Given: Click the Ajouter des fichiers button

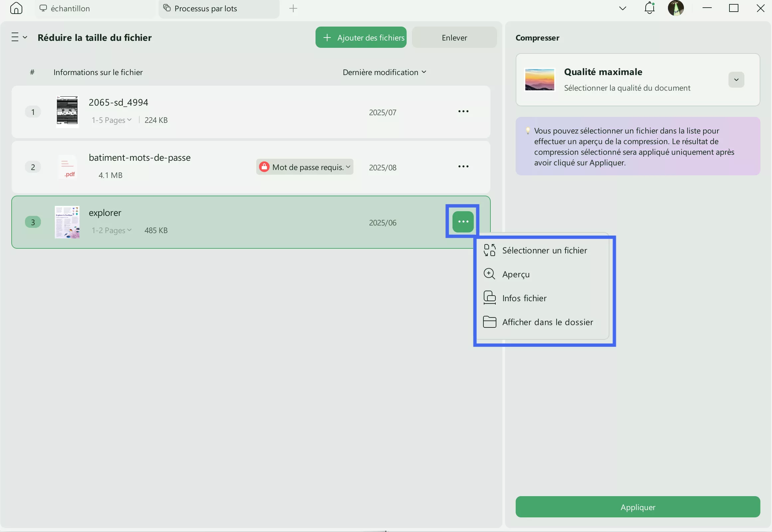Looking at the screenshot, I should click(361, 37).
